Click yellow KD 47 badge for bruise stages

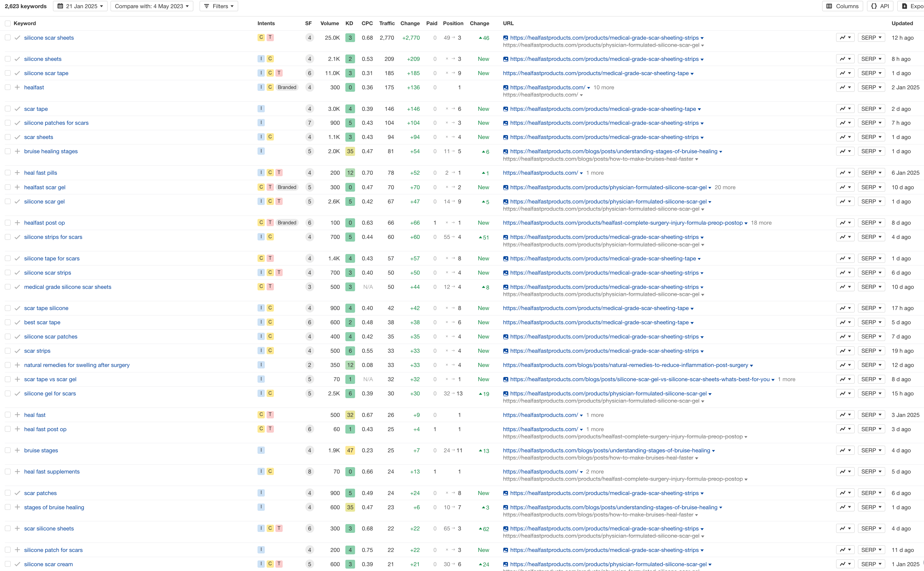pyautogui.click(x=350, y=451)
